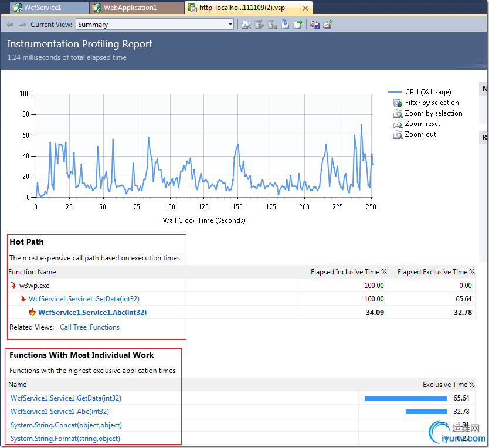Click the Zoom out magnifier icon
This screenshot has width=489, height=448.
point(398,134)
